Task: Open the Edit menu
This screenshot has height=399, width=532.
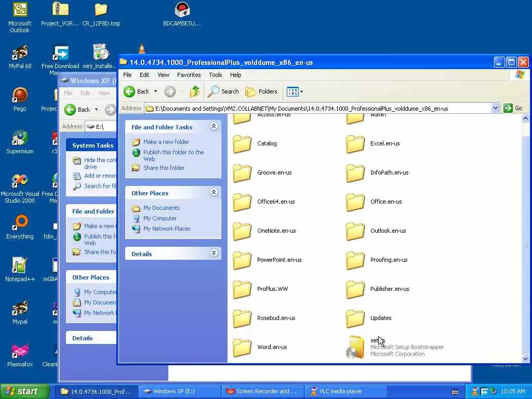Action: 144,75
